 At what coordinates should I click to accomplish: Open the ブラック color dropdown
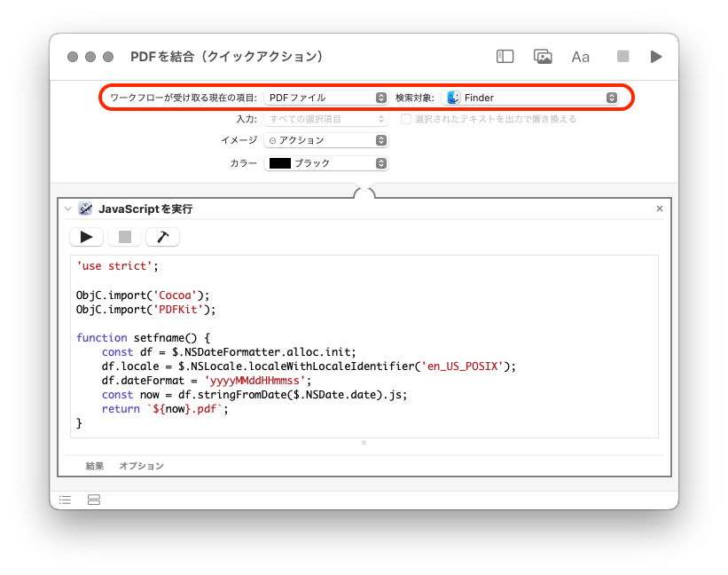[x=326, y=163]
